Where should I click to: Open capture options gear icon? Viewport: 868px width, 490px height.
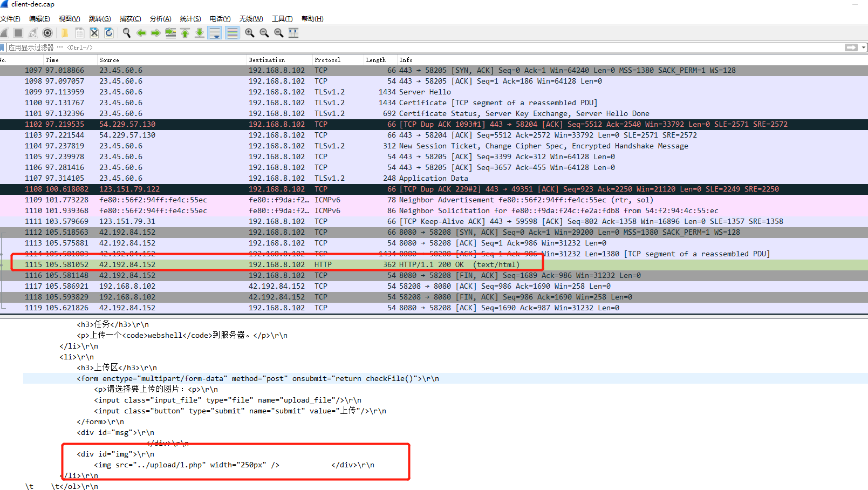(x=47, y=33)
